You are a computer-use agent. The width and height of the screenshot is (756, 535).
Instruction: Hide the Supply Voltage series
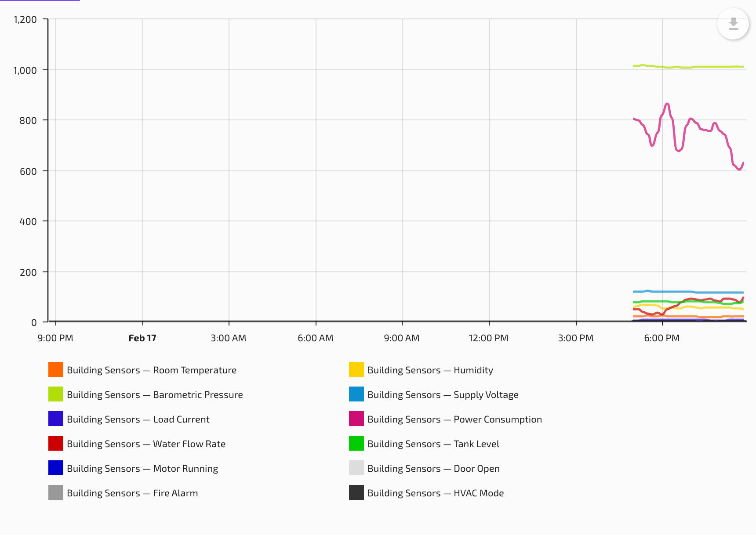coord(443,394)
